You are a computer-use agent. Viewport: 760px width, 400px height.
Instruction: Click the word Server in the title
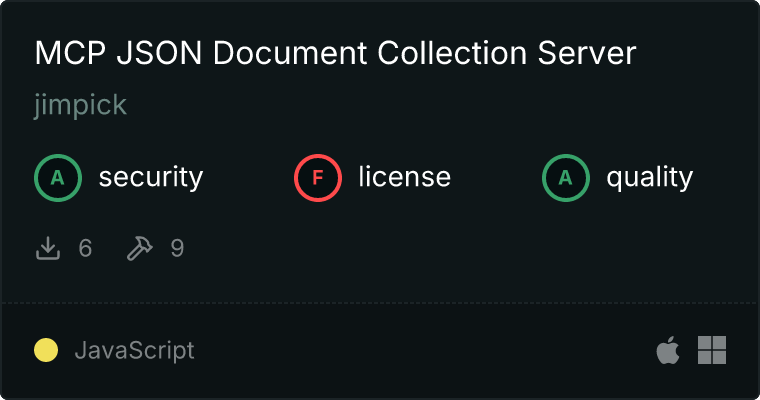(586, 53)
